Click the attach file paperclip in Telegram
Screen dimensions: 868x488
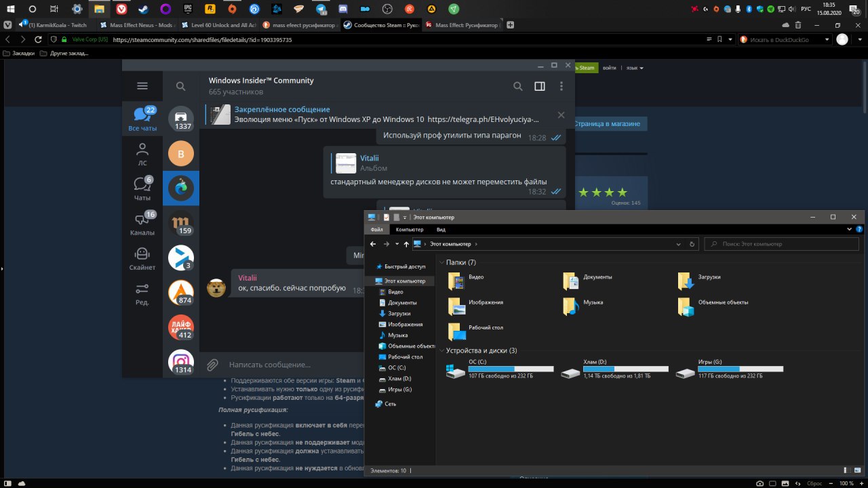(212, 365)
